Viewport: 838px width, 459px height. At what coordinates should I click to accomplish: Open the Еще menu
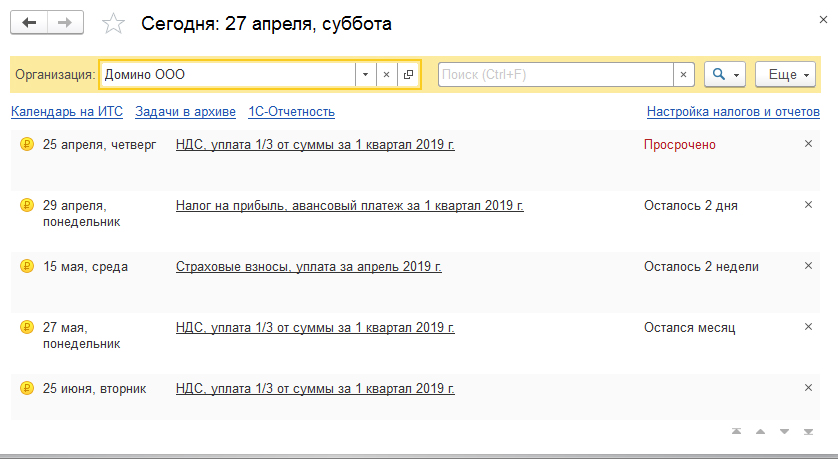pos(786,75)
